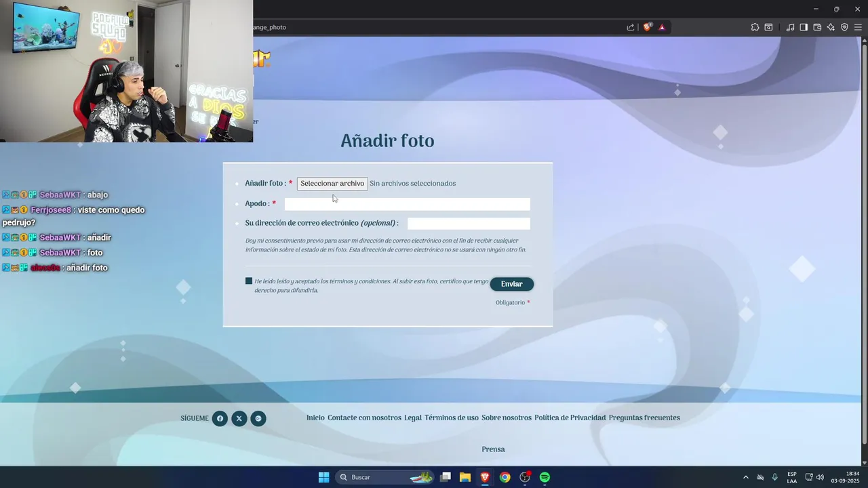Image resolution: width=868 pixels, height=488 pixels.
Task: Click chat message 'viste como quedo pedrujo?'
Action: pos(73,216)
